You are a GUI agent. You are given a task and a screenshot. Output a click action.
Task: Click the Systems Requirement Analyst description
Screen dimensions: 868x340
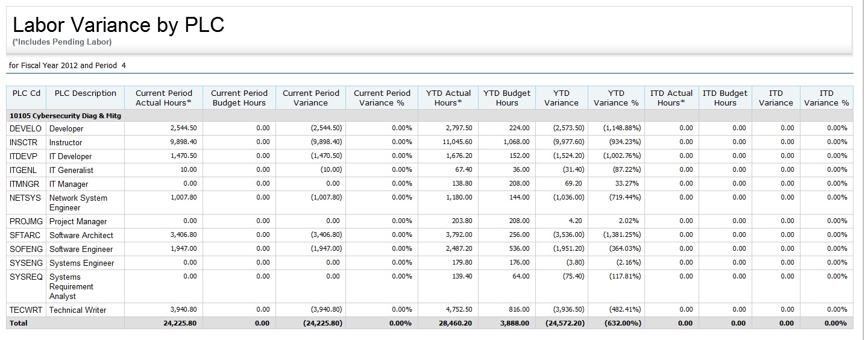[x=71, y=286]
